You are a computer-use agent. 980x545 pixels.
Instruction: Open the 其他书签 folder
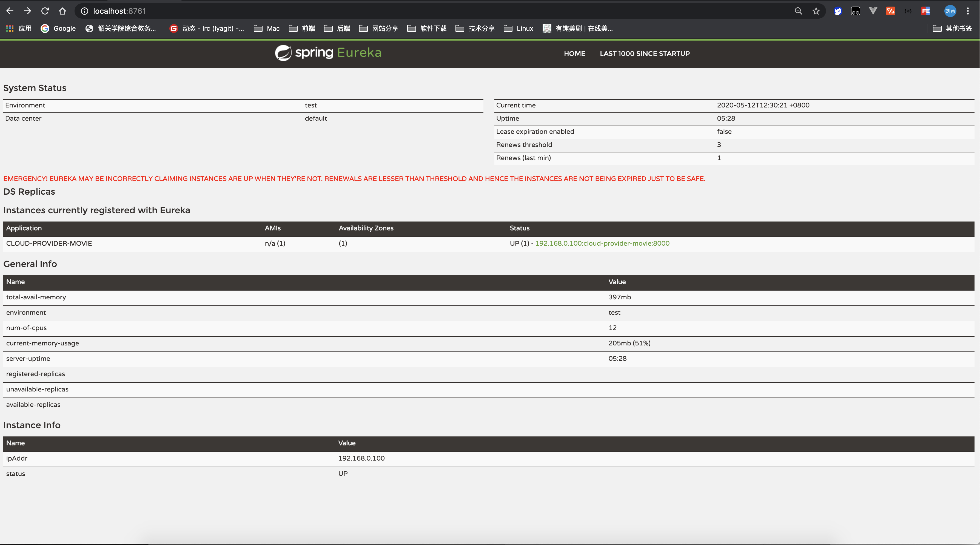(x=952, y=29)
